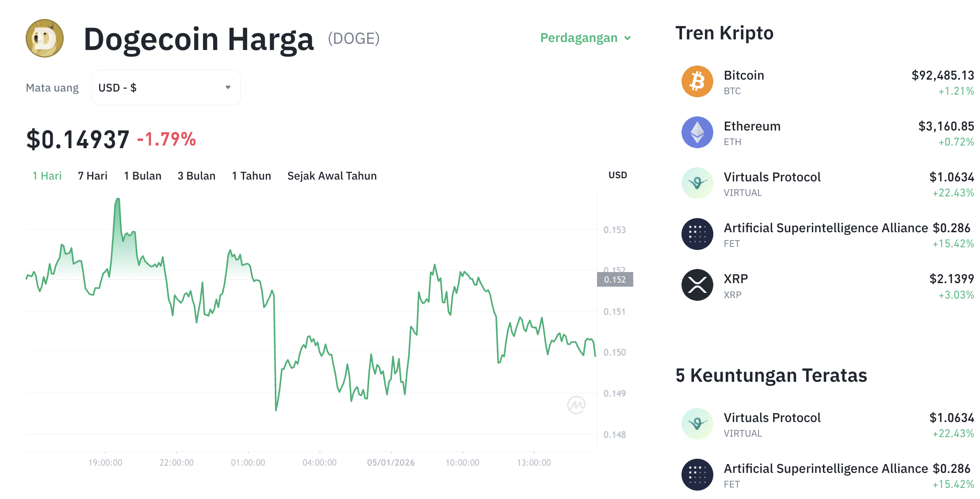Image resolution: width=980 pixels, height=499 pixels.
Task: Click FET icon under 5 Keuntungan Teratas
Action: (x=697, y=475)
